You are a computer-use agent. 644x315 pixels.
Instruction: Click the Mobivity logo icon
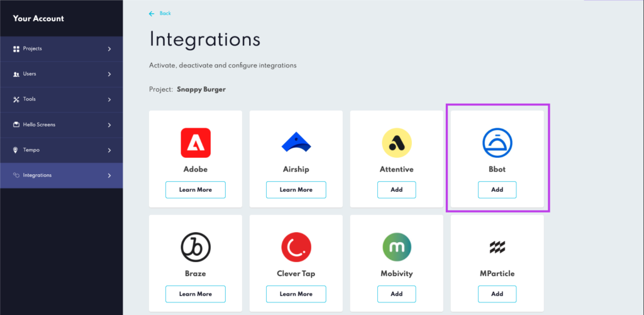point(396,247)
